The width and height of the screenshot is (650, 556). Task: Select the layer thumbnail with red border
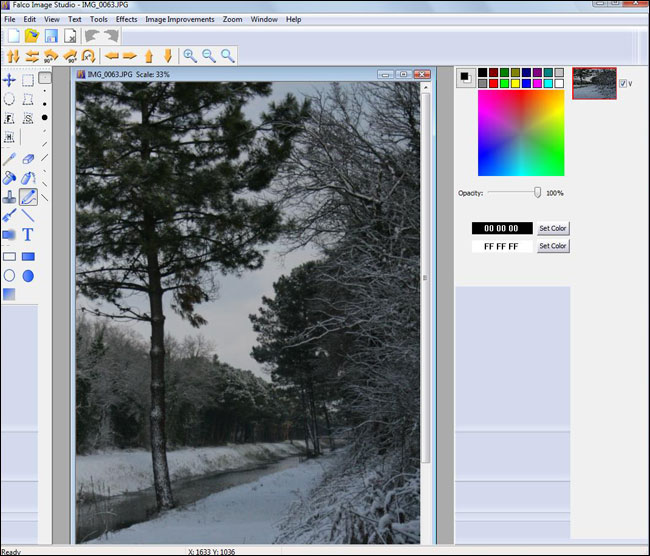pyautogui.click(x=594, y=83)
